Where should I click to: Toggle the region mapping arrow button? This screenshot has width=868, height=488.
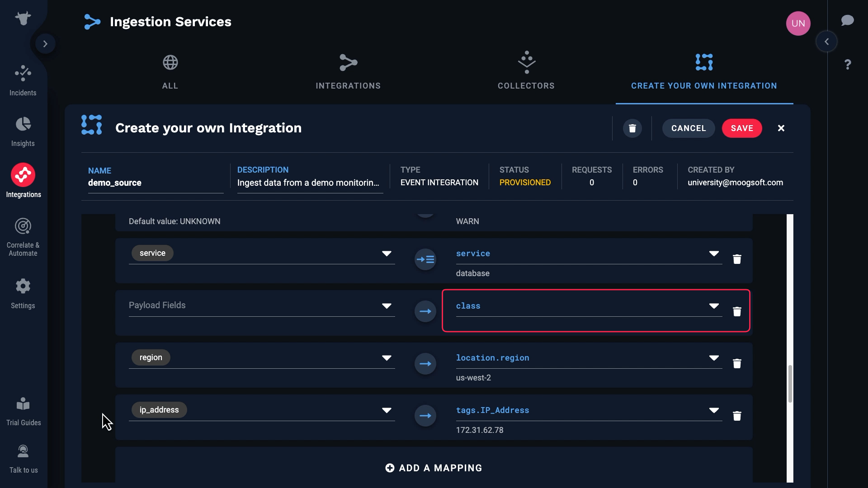coord(425,364)
